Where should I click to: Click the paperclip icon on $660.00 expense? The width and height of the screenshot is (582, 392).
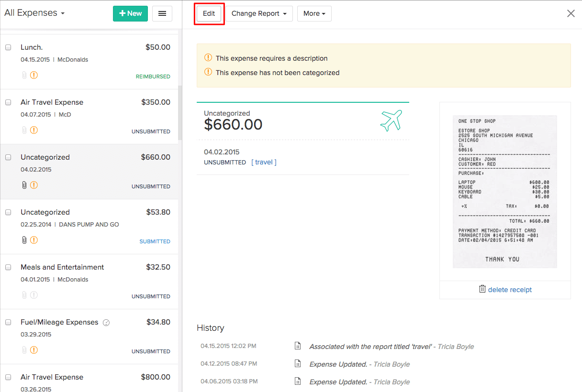[24, 185]
